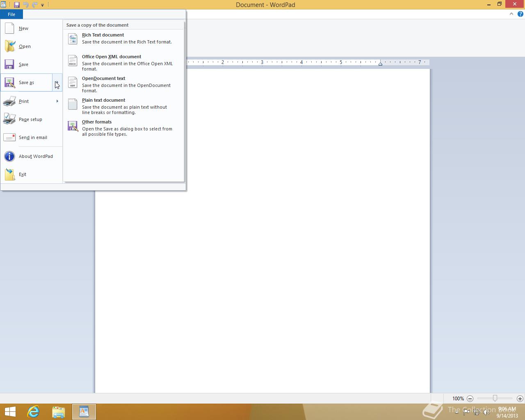The image size is (525, 420).
Task: Open the WordPad Help question mark
Action: pyautogui.click(x=520, y=14)
